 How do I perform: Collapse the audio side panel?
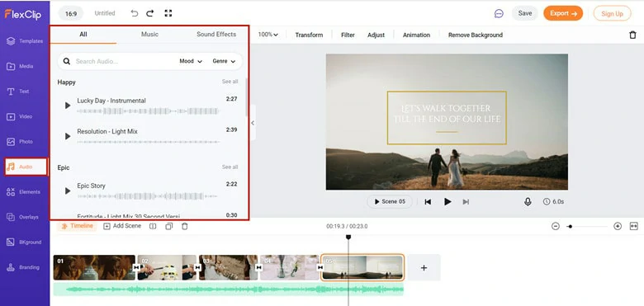tap(253, 123)
